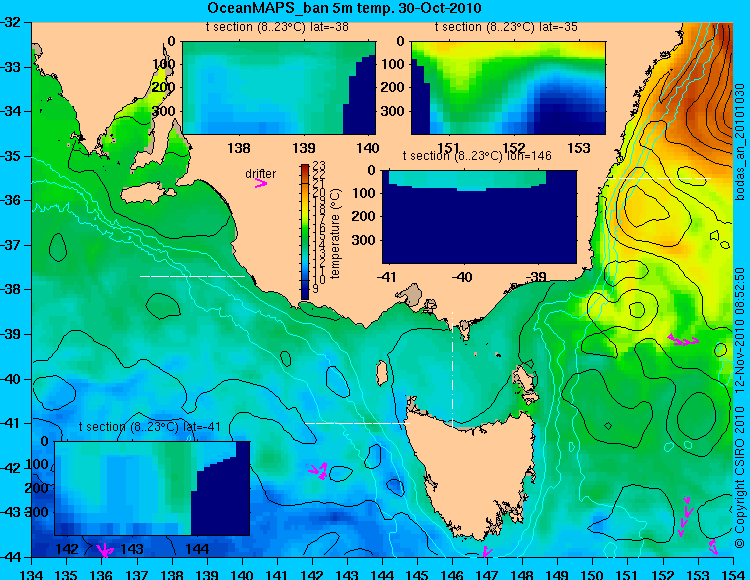Open the lat=-41 temperature section inset plot
This screenshot has height=580, width=750.
click(152, 488)
